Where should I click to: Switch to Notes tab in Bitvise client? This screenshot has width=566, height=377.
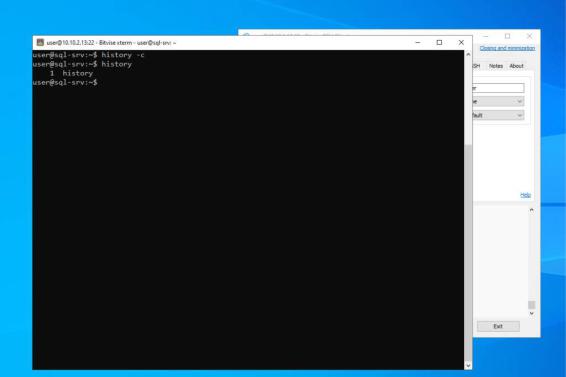pos(496,66)
